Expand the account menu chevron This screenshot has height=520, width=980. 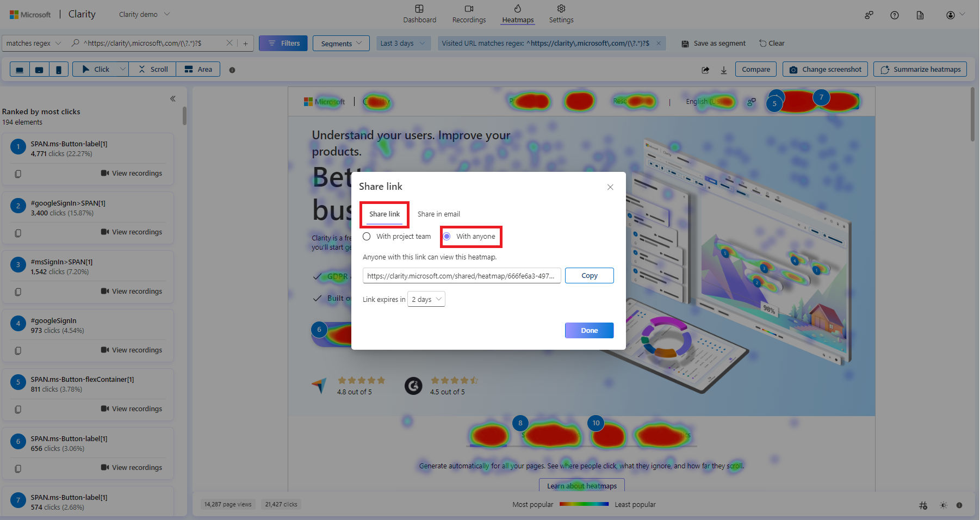pyautogui.click(x=963, y=14)
